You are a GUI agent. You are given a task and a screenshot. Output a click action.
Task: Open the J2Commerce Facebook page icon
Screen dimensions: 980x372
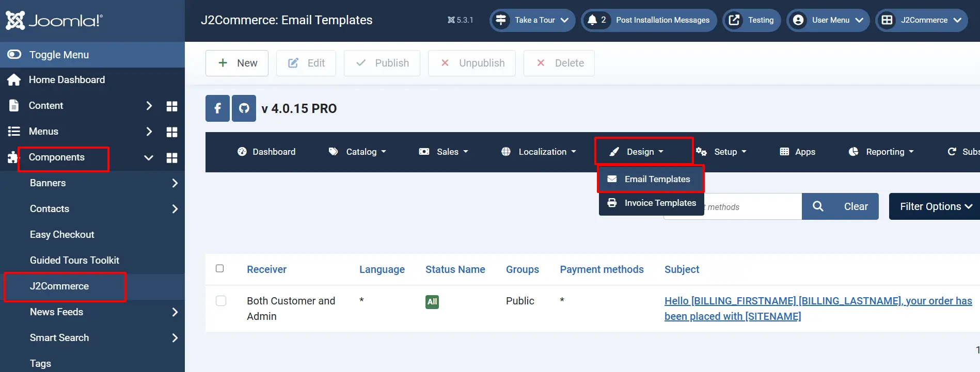(x=217, y=108)
